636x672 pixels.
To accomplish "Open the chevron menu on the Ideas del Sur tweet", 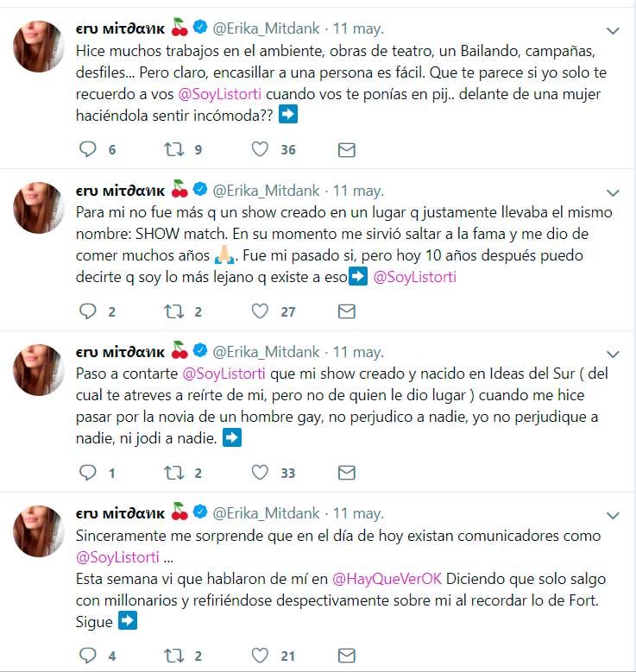I will click(x=613, y=354).
